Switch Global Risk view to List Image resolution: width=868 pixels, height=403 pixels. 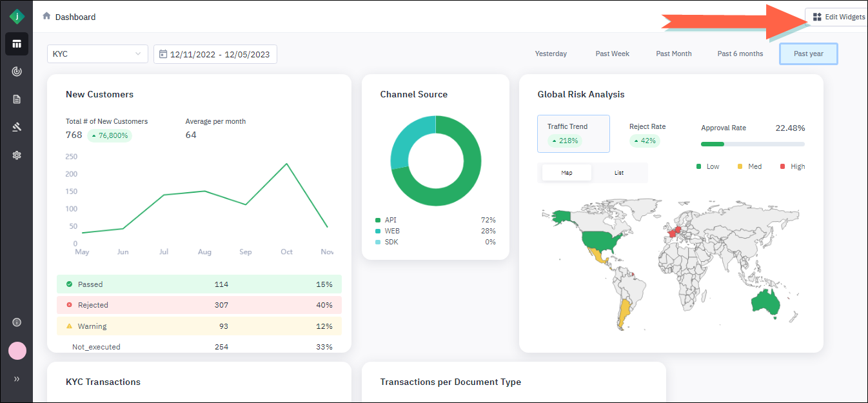619,173
